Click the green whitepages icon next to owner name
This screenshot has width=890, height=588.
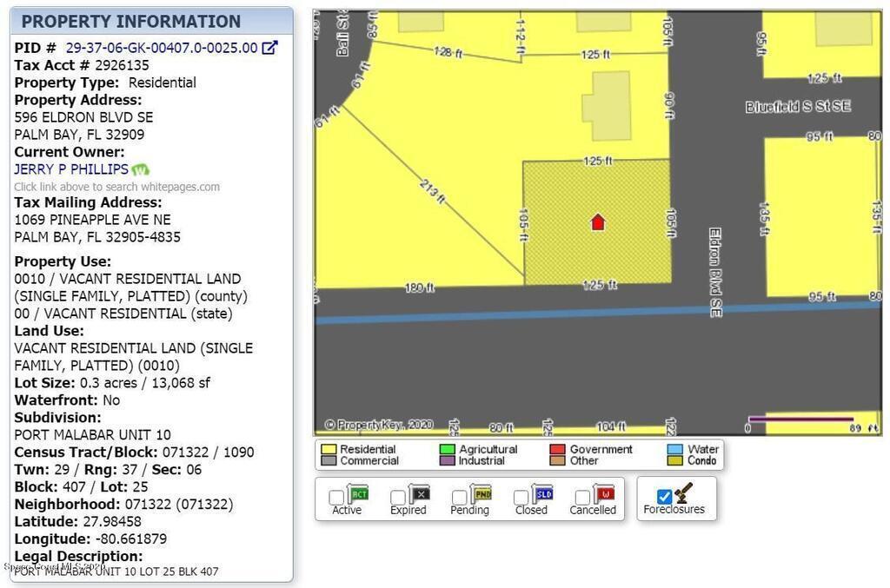(140, 169)
